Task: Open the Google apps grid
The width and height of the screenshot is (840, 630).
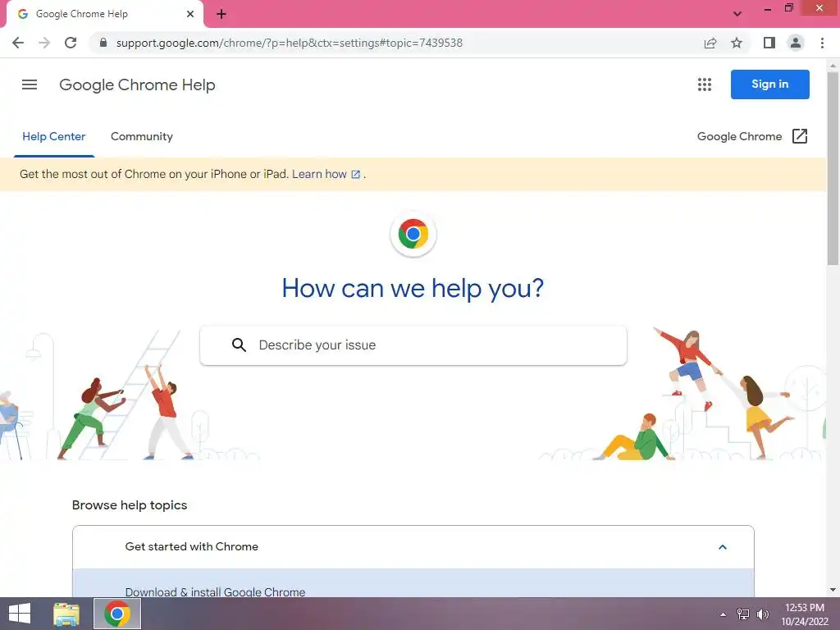Action: tap(705, 84)
